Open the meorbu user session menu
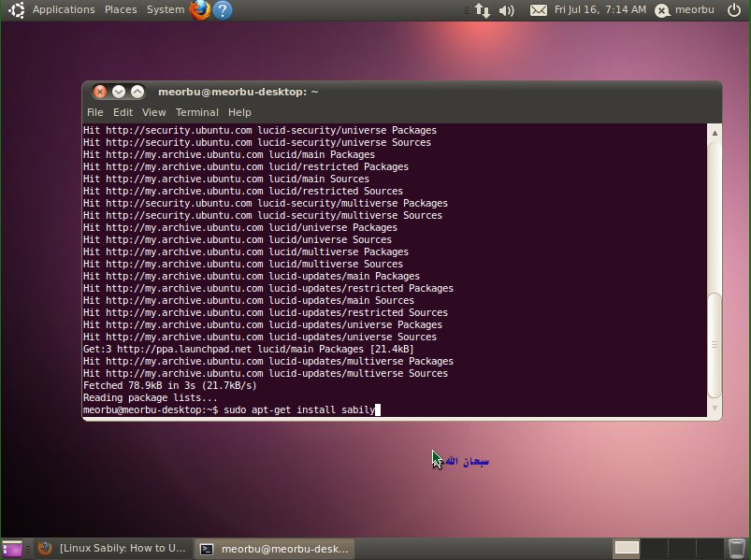The image size is (751, 560). 684,9
